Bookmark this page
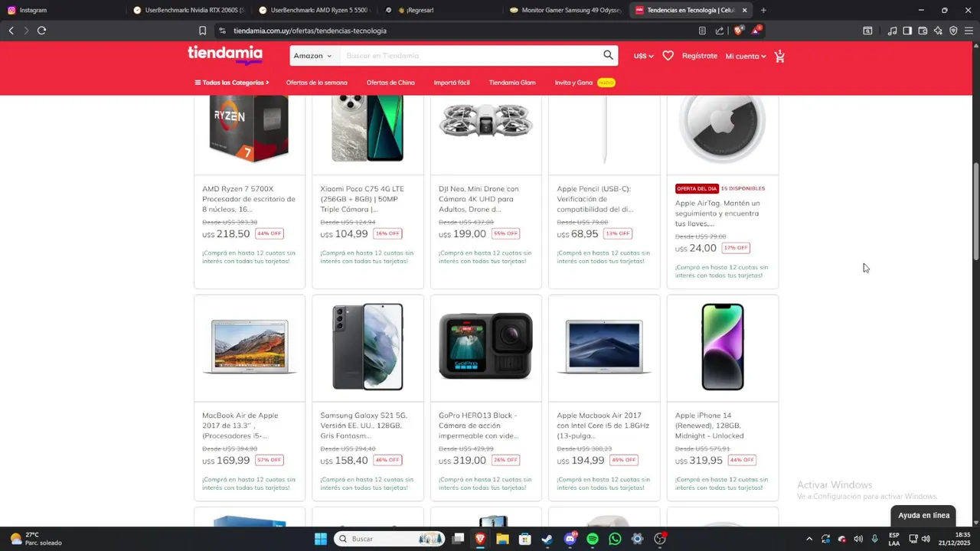Viewport: 980px width, 551px height. (202, 31)
